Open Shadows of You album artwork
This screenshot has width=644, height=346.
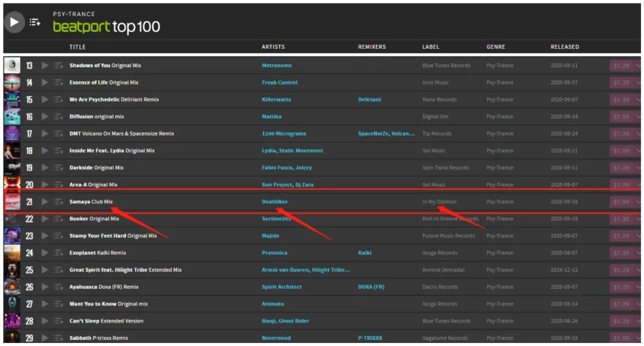tap(12, 65)
